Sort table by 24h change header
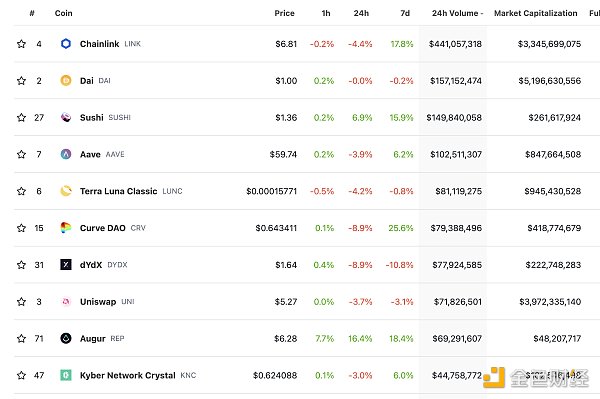This screenshot has height=399, width=600. click(x=361, y=13)
